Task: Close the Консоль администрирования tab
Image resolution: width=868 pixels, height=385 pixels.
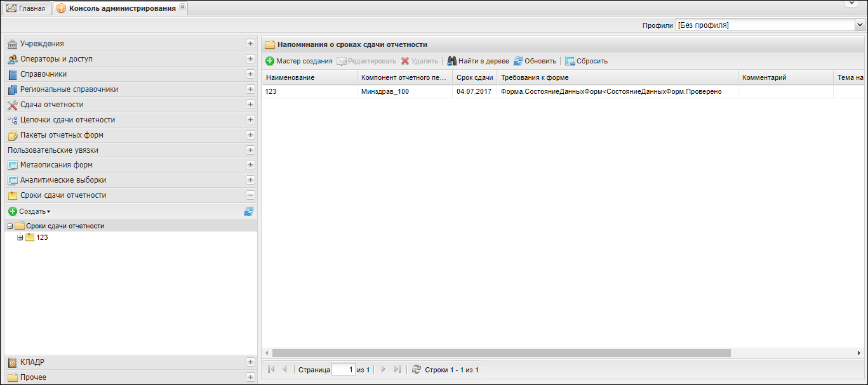Action: coord(182,8)
